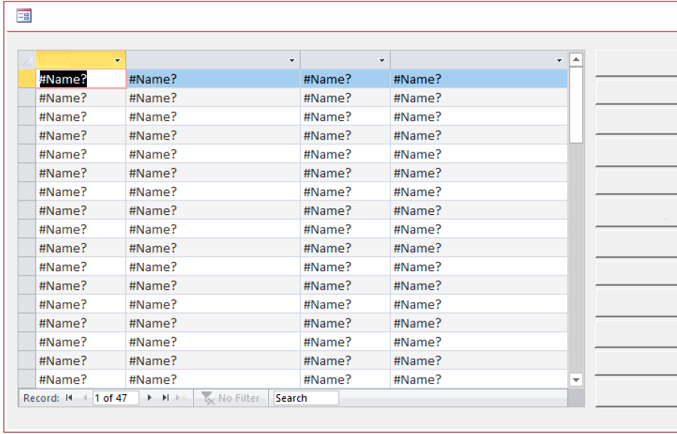The height and width of the screenshot is (434, 677).
Task: Open the third column header's filter dropdown arrow
Action: pyautogui.click(x=381, y=60)
